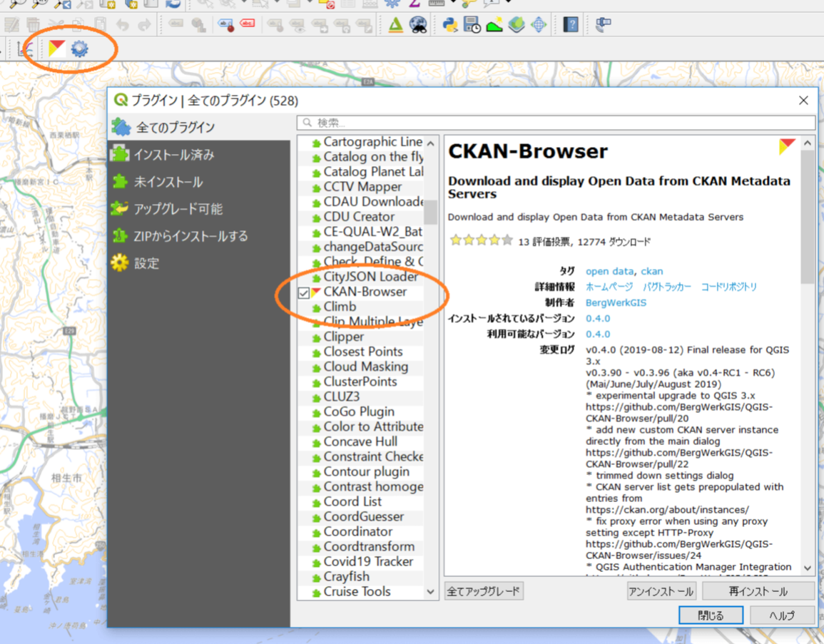
Task: Select 'Clipper' in plugin list
Action: click(344, 336)
